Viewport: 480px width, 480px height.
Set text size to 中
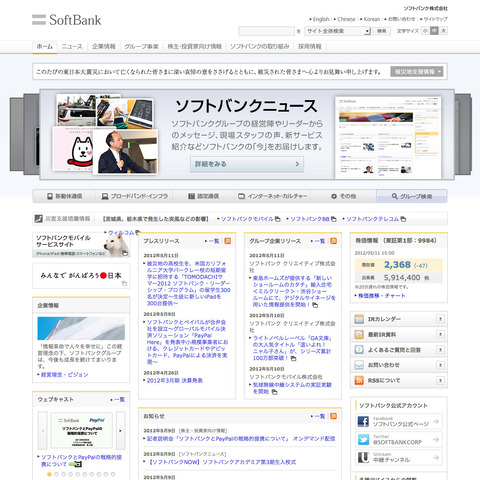coord(434,31)
